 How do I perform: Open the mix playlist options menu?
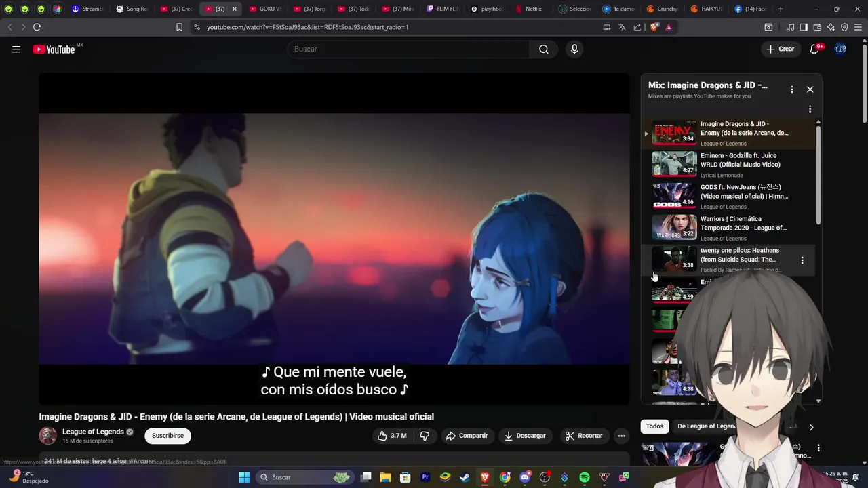pos(791,89)
